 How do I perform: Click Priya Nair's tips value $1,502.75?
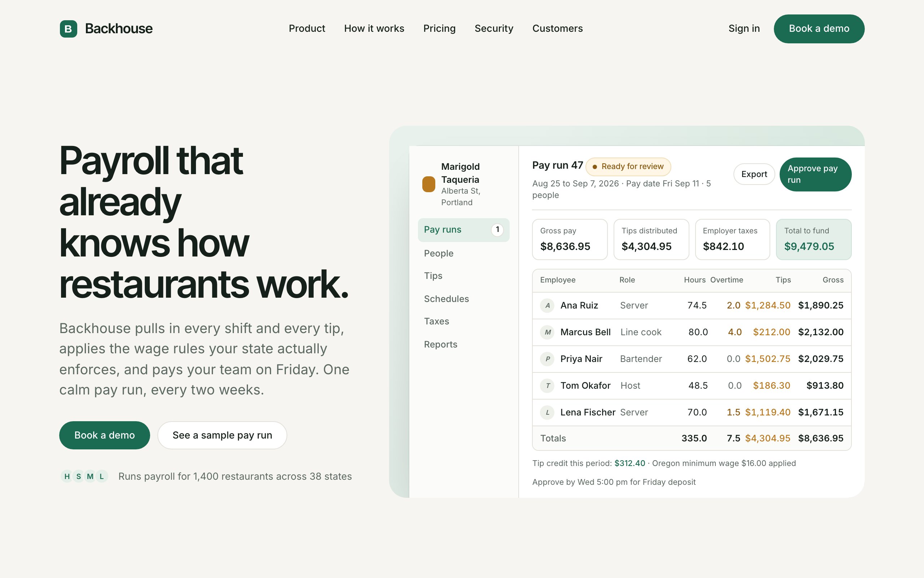[x=768, y=359]
